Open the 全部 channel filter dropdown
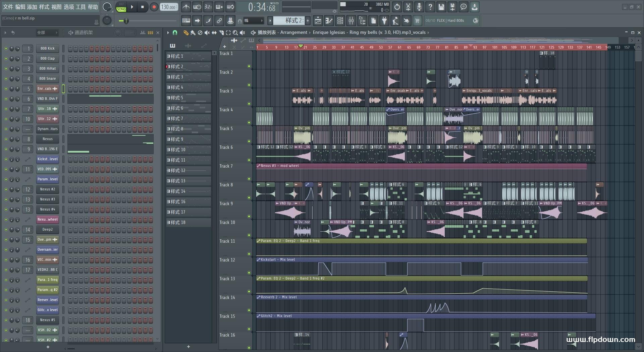Image resolution: width=644 pixels, height=352 pixels. pos(47,33)
